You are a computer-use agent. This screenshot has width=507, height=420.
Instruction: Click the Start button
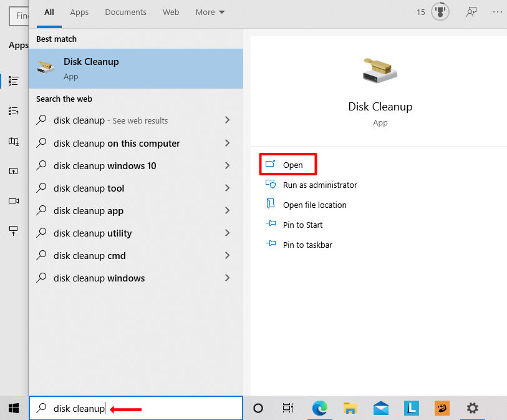[x=12, y=409]
